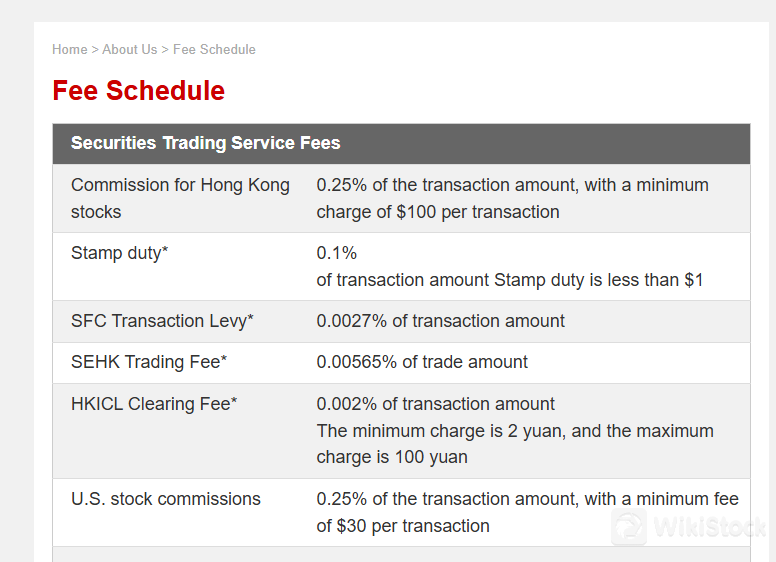The height and width of the screenshot is (562, 776).
Task: Click the $100 minimum charge commission text
Action: (438, 212)
